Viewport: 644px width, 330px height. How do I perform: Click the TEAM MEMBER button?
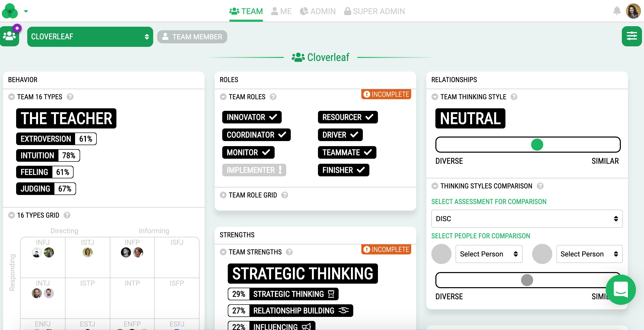pyautogui.click(x=192, y=37)
